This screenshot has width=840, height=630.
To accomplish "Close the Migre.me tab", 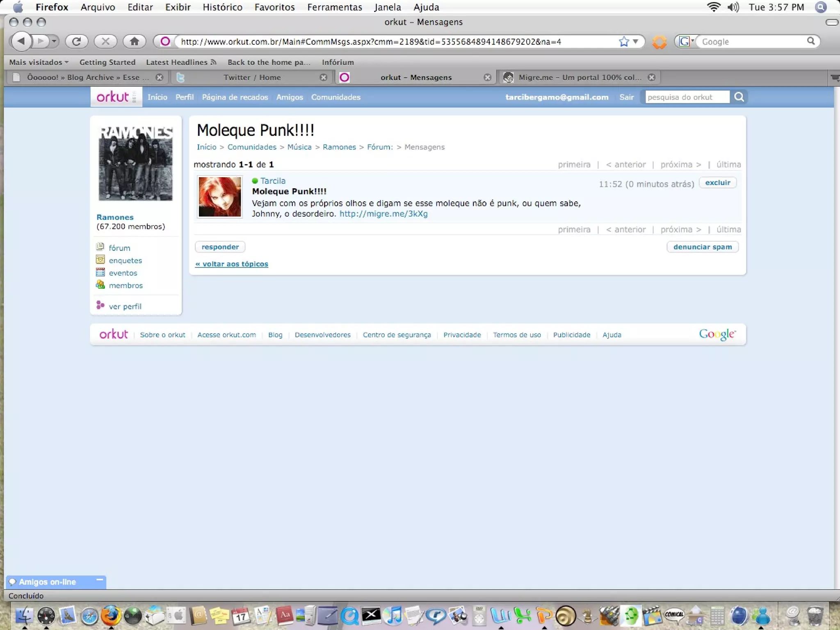I will (651, 78).
